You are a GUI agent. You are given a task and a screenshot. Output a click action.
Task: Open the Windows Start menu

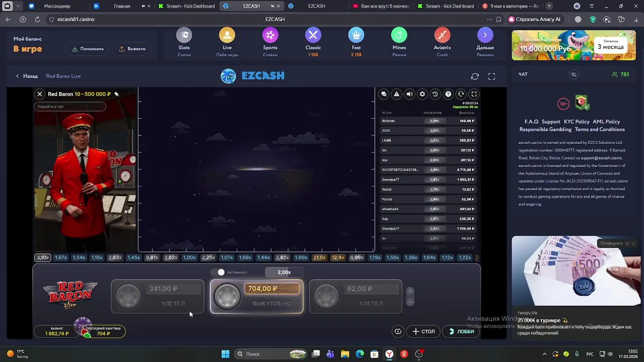tap(225, 354)
